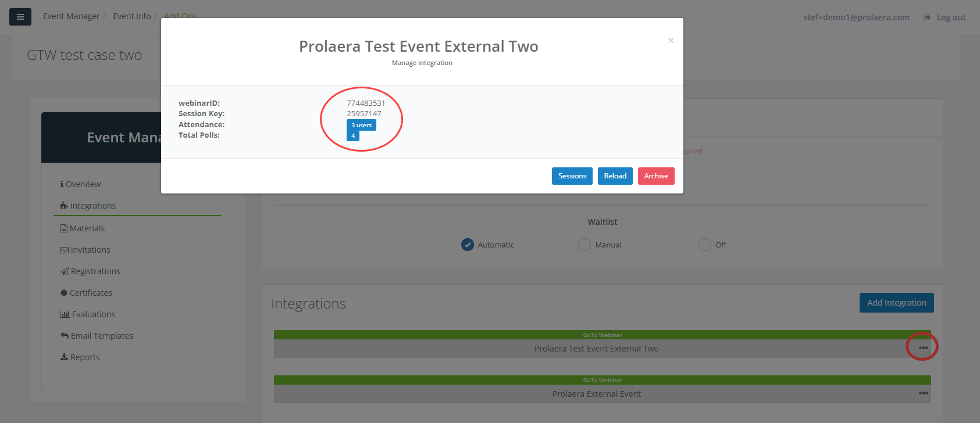980x423 pixels.
Task: Turn waitlist Off
Action: pyautogui.click(x=705, y=245)
